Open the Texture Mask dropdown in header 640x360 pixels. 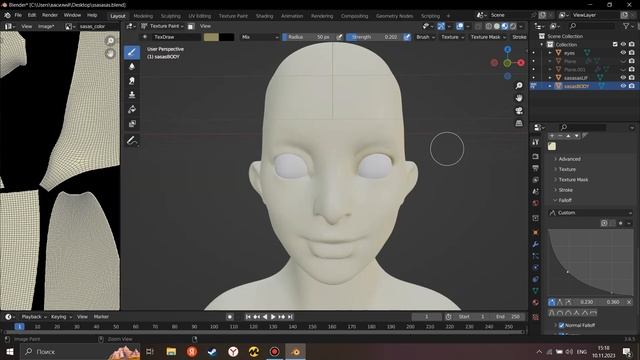(x=488, y=37)
